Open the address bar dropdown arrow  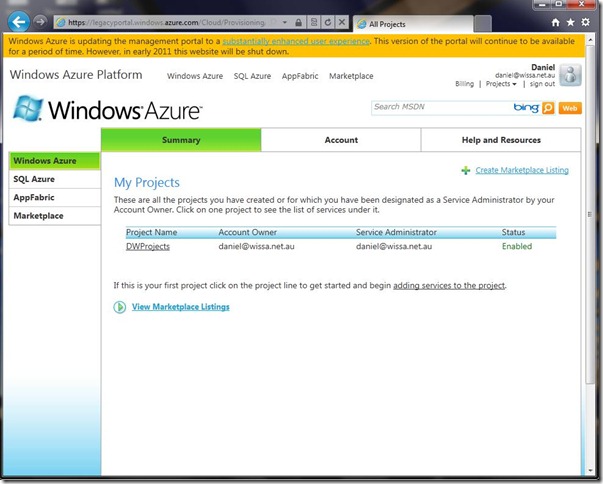[285, 22]
